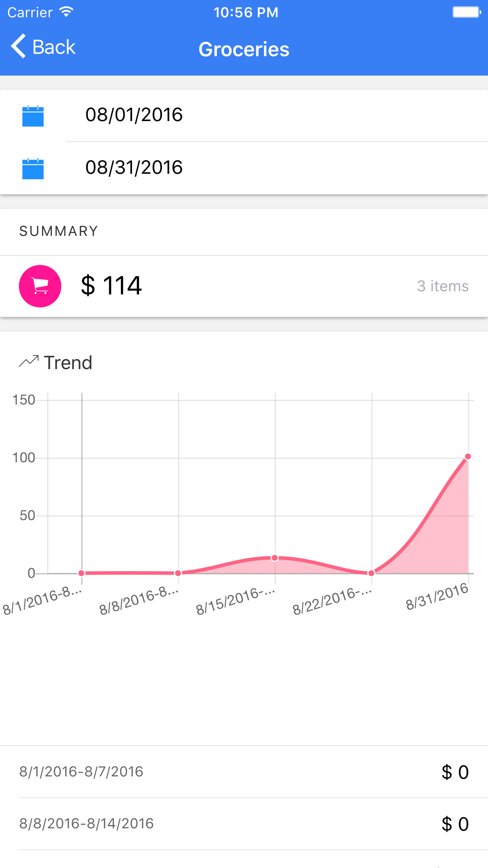Select the 8/22/2016 data point on chart
This screenshot has width=488, height=868.
pyautogui.click(x=371, y=573)
